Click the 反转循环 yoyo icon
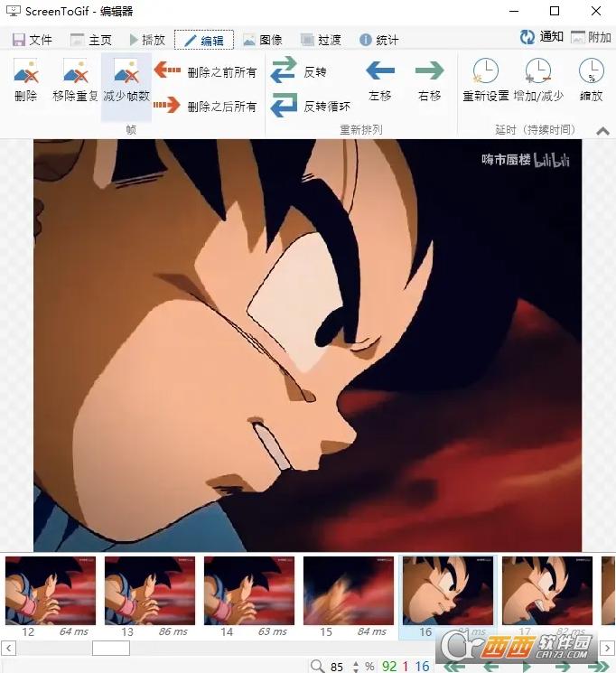 pos(284,105)
